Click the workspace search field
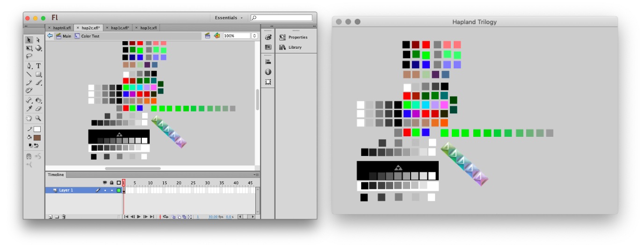Viewport: 644px width, 245px height. pos(281,18)
